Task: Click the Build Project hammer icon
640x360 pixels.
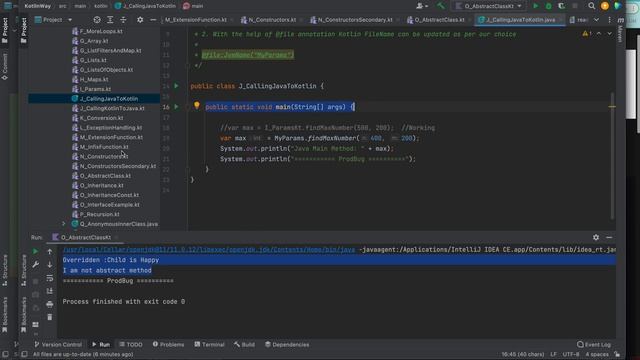Action: click(440, 6)
